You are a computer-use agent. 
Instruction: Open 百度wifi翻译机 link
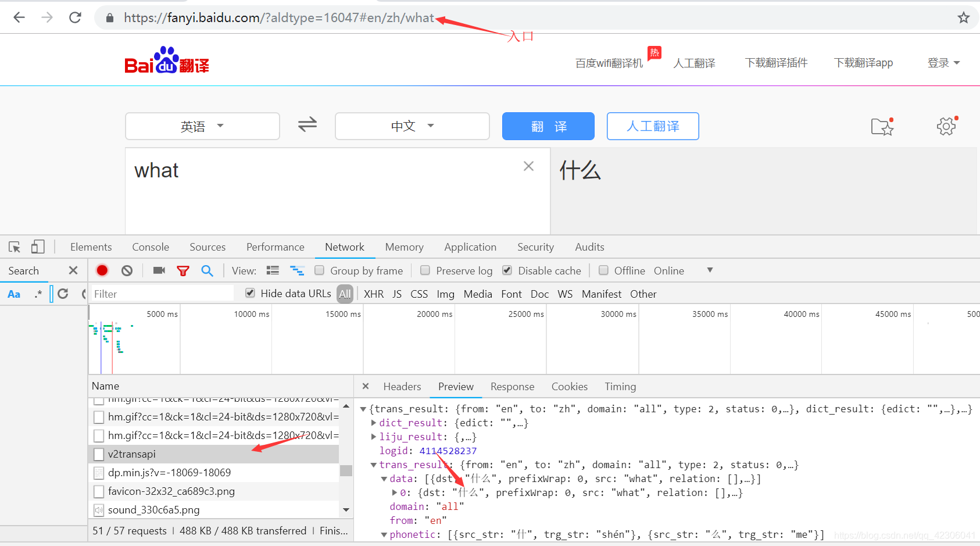pos(609,63)
